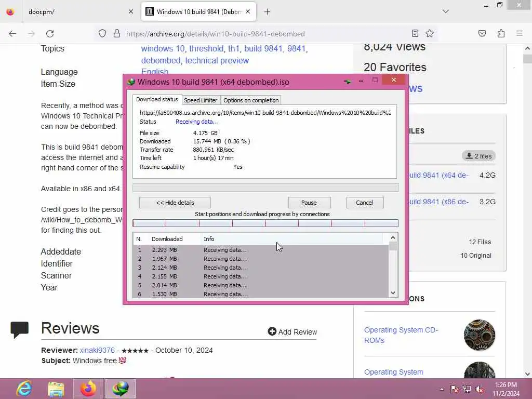Click the padlock site info icon

(x=117, y=34)
